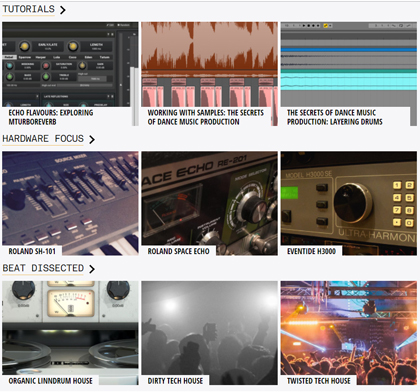
Task: Click the chevron arrow next to Tutorials
Action: (x=62, y=10)
